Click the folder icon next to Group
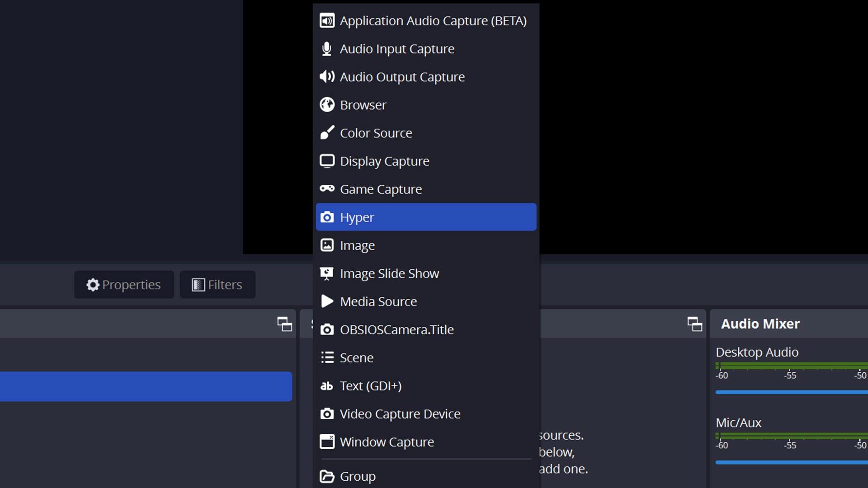This screenshot has height=488, width=868. point(327,476)
